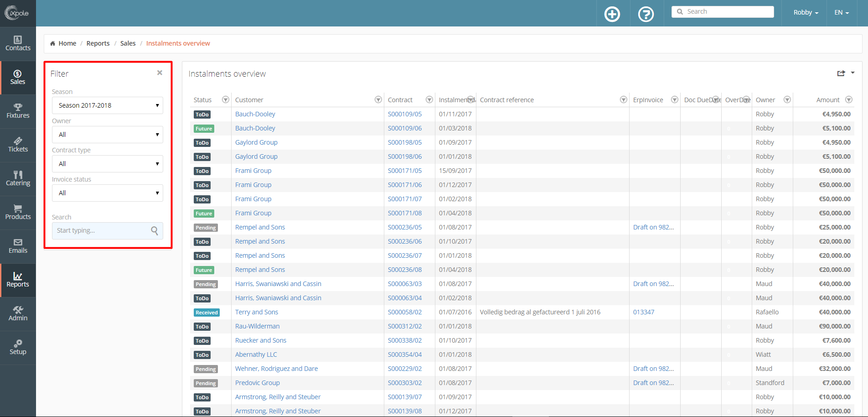This screenshot has height=417, width=868.
Task: Open the Products sidebar section
Action: click(x=18, y=213)
